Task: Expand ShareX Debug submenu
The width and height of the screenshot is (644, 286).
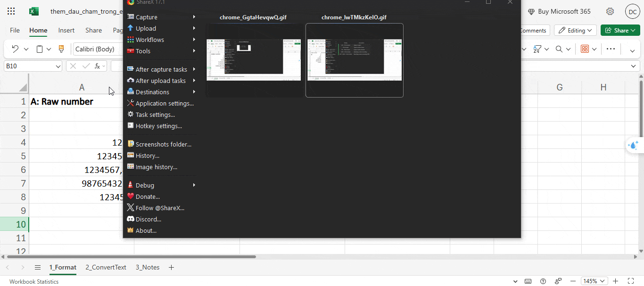Action: pos(161,185)
